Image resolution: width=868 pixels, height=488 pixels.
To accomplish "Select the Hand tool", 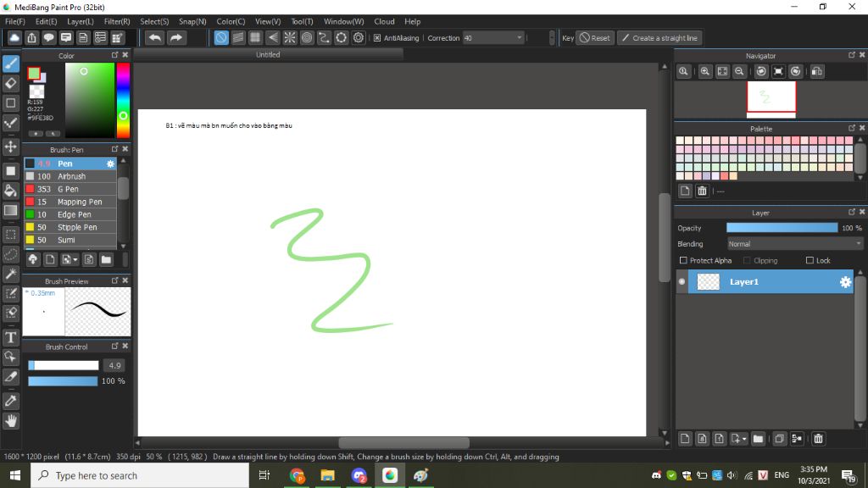I will click(10, 421).
